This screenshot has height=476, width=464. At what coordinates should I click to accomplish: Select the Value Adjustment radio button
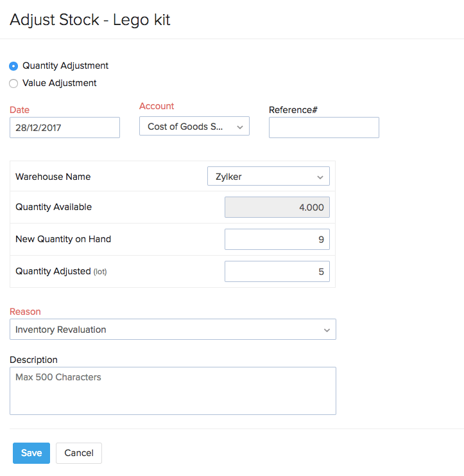click(13, 84)
